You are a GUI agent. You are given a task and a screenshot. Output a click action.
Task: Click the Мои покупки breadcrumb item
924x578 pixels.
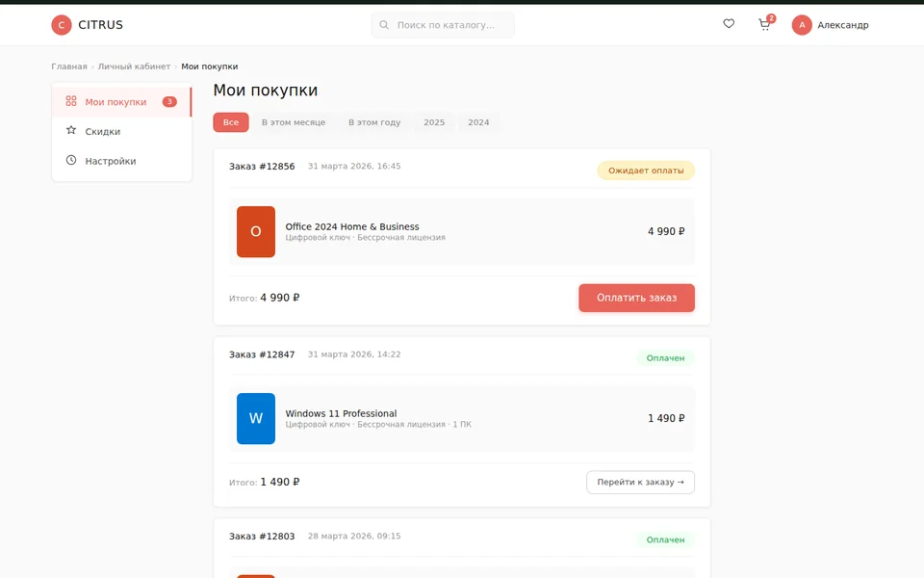210,66
